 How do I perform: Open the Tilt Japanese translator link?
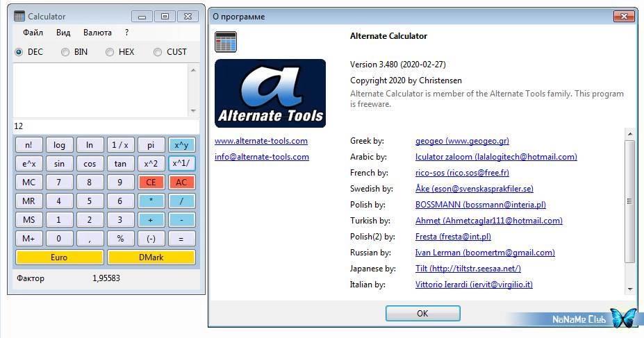pos(468,269)
